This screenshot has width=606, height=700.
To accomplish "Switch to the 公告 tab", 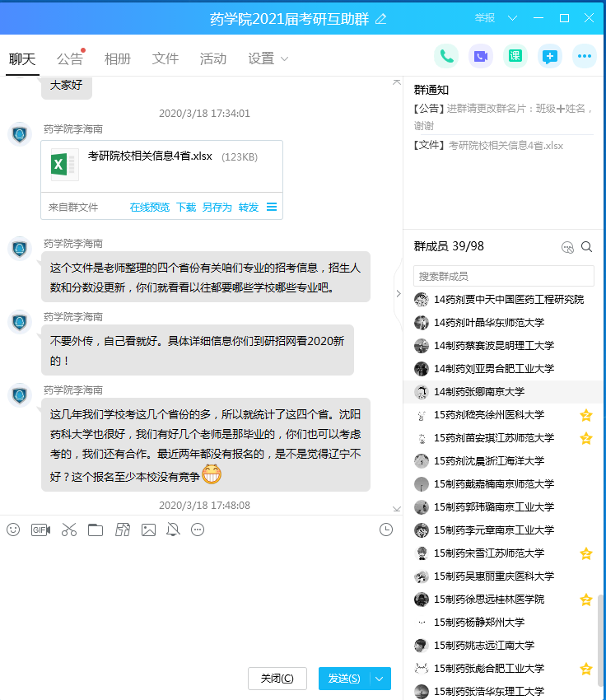I will [70, 58].
